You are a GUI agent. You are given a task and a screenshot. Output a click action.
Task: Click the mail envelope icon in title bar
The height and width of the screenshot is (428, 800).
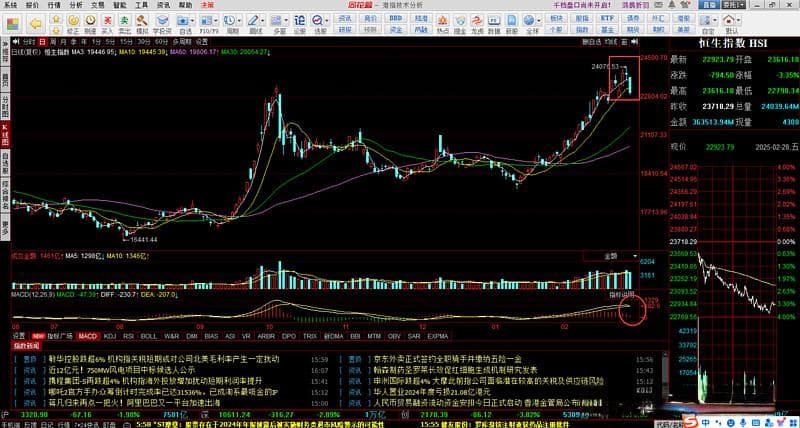tap(659, 5)
